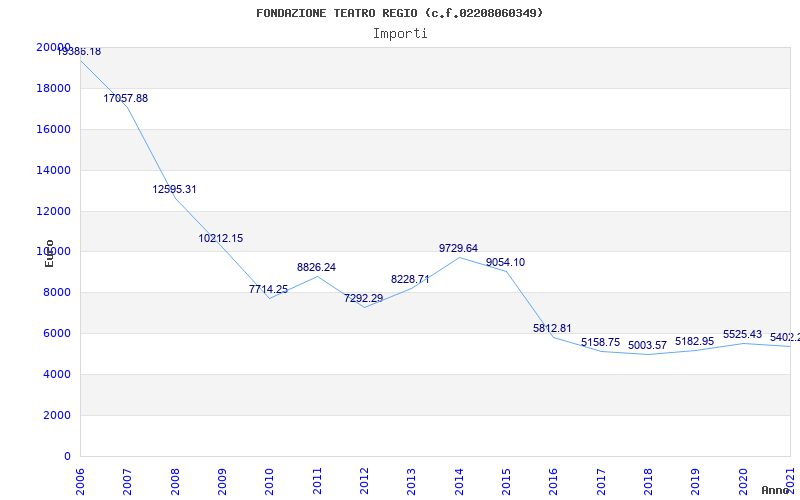800x500 pixels.
Task: Click the 16000 y-axis tick label
Action: coord(54,129)
